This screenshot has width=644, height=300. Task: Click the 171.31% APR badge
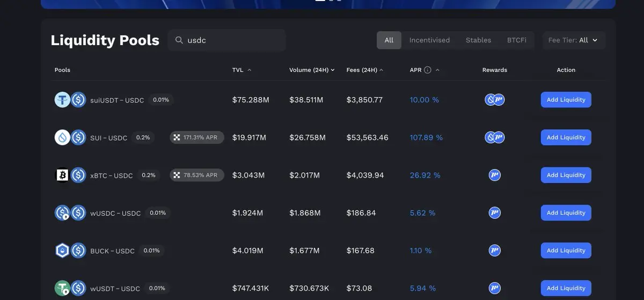tap(197, 137)
